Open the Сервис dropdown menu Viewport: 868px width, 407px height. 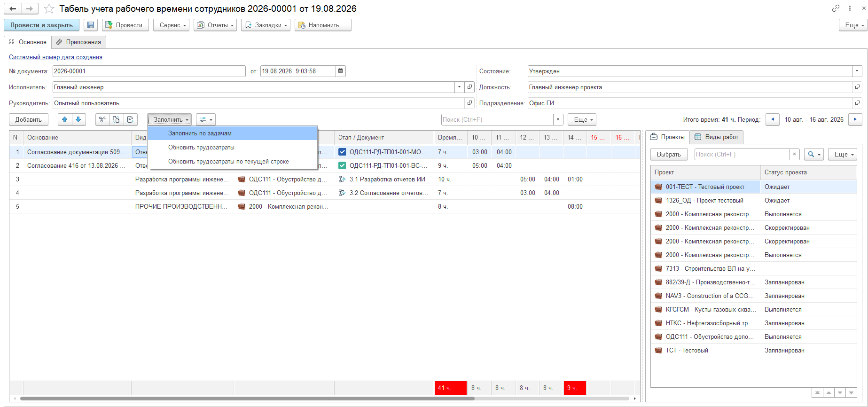pos(171,25)
